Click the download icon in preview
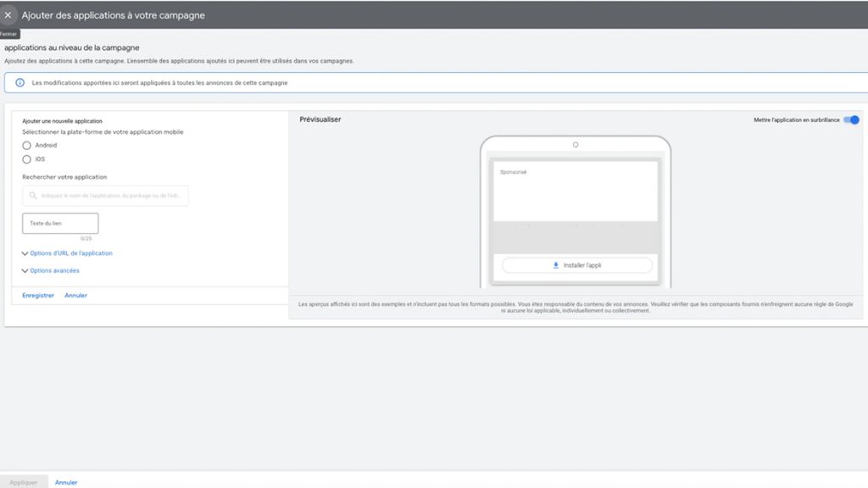This screenshot has height=488, width=868. (556, 265)
